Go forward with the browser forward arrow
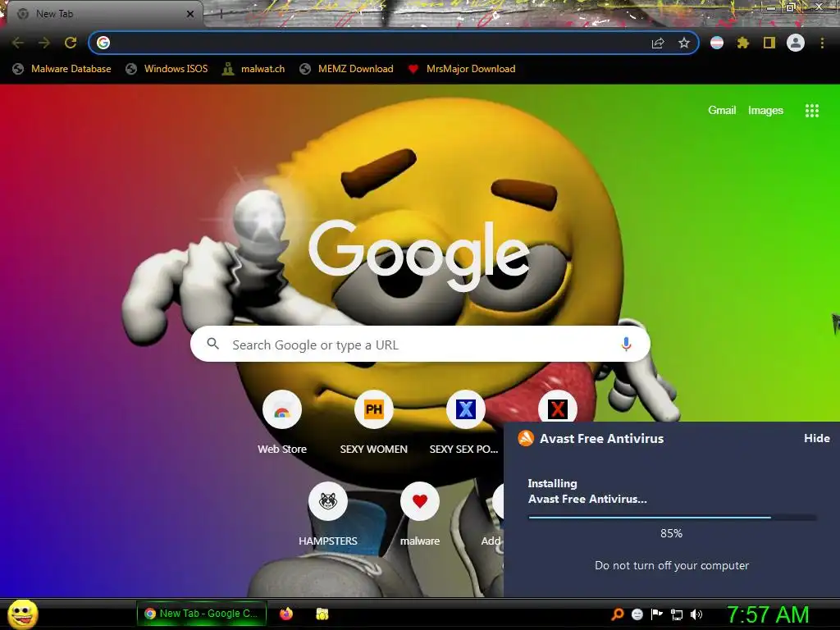The height and width of the screenshot is (630, 840). point(44,43)
